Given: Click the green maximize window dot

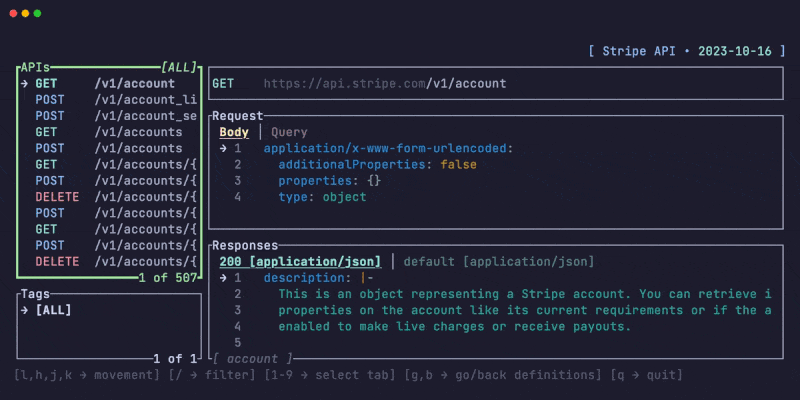Looking at the screenshot, I should pos(37,14).
